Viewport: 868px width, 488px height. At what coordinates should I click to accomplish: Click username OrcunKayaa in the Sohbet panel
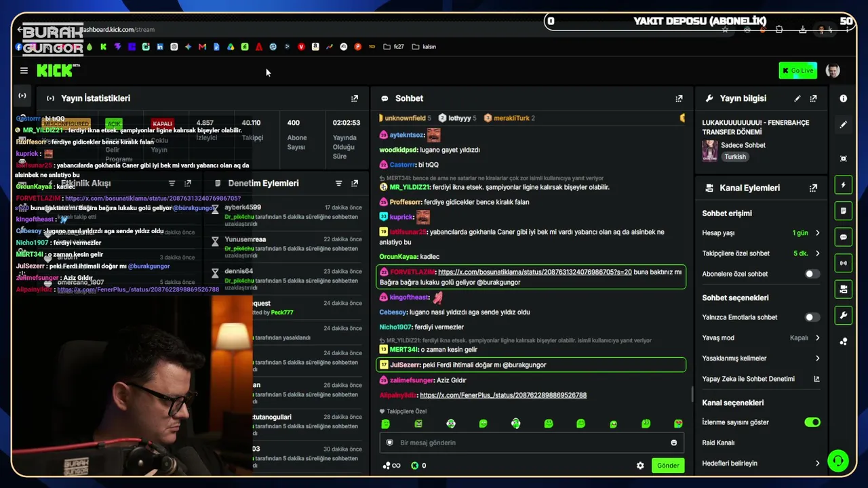click(x=399, y=257)
